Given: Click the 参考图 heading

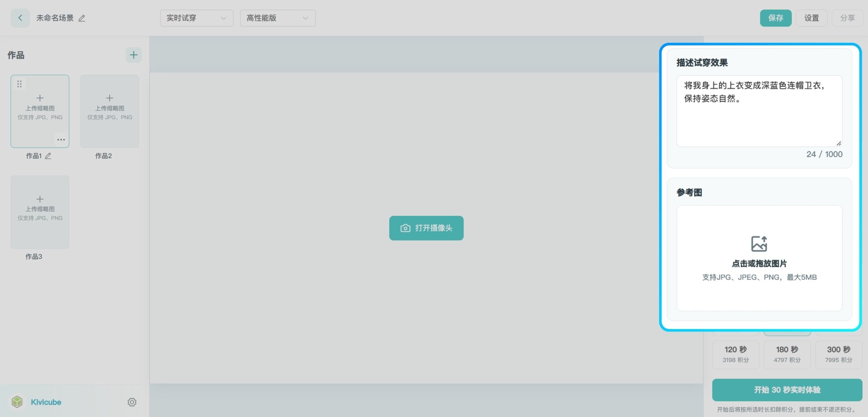Looking at the screenshot, I should click(689, 193).
